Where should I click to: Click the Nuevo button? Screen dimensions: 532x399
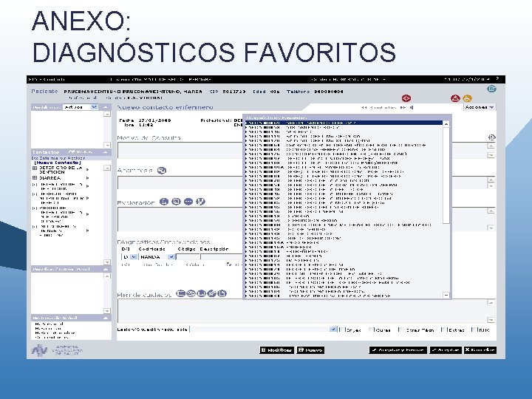pyautogui.click(x=310, y=349)
